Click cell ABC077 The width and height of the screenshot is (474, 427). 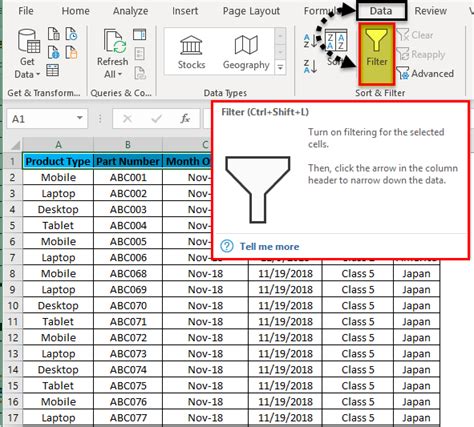[x=128, y=418]
